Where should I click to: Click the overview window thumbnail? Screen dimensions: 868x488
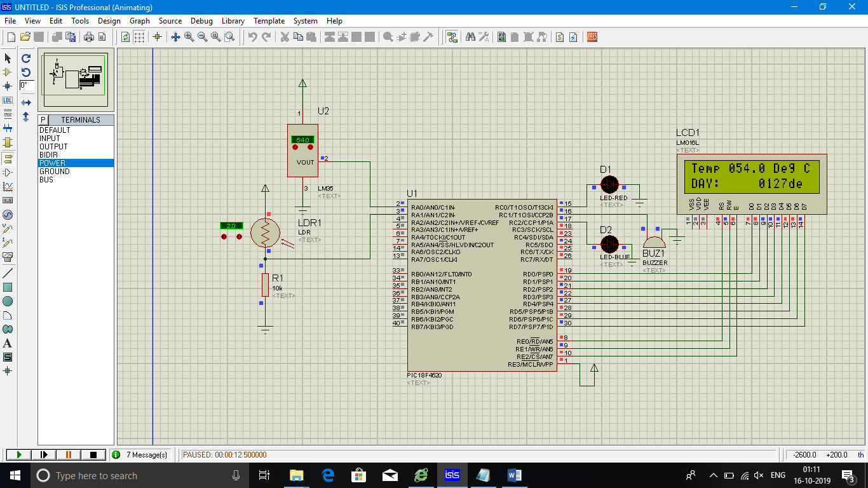tap(76, 79)
